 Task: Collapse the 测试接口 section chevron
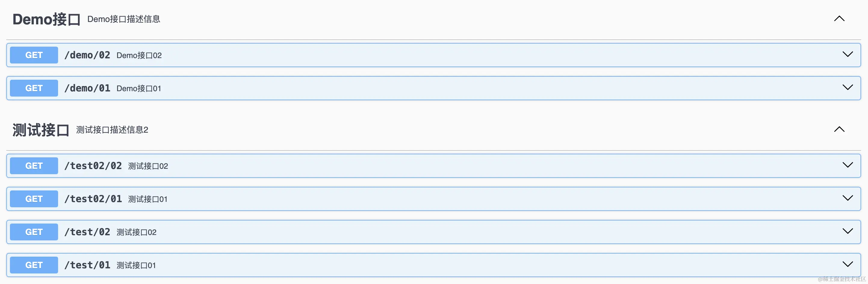(x=839, y=129)
